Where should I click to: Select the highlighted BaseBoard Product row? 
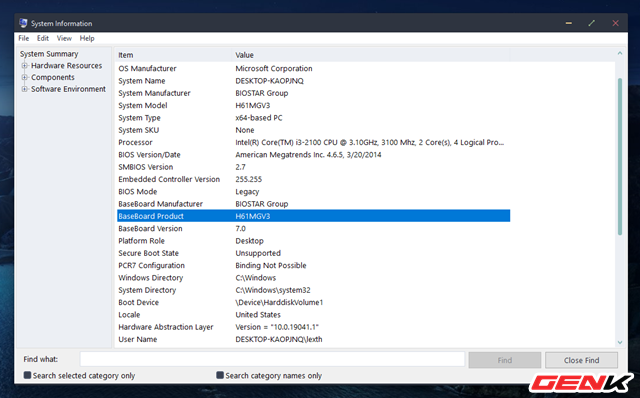(x=313, y=216)
